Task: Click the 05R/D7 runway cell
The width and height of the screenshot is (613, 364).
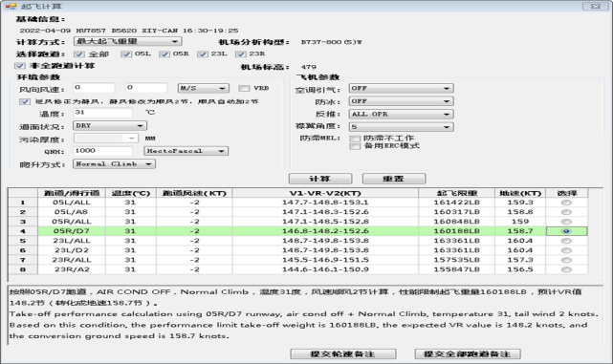Action: coord(72,231)
